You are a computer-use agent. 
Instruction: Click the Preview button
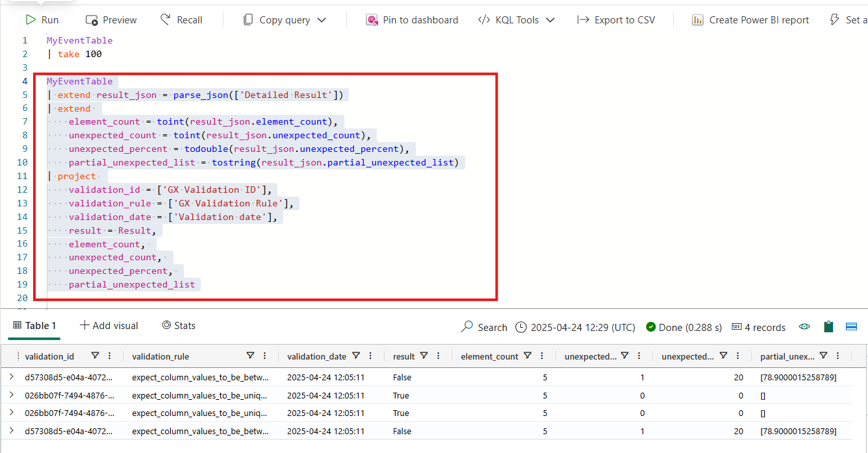tap(111, 20)
